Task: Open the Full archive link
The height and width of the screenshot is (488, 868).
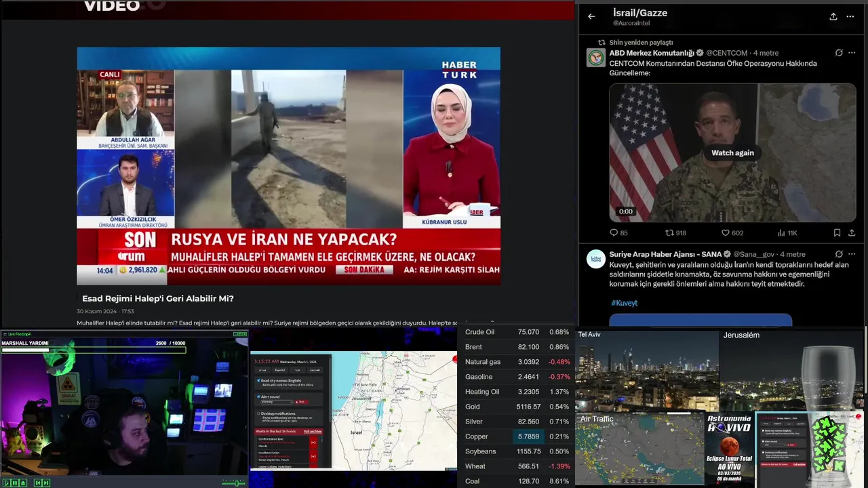Action: [x=313, y=431]
